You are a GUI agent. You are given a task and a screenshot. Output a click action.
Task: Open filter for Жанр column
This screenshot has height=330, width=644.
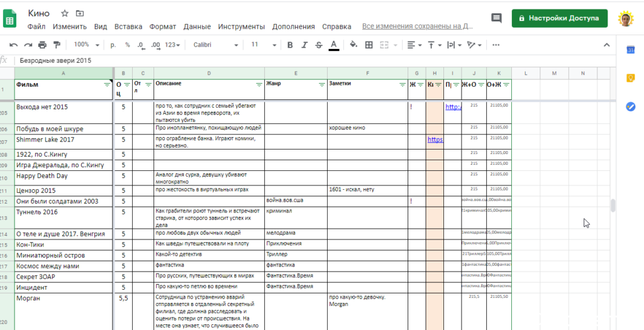(322, 85)
